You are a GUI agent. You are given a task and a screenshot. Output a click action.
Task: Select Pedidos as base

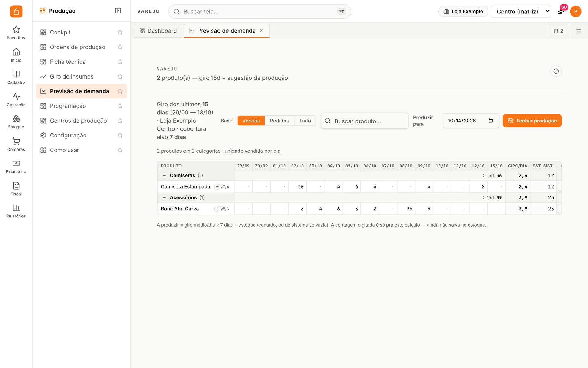(x=279, y=121)
